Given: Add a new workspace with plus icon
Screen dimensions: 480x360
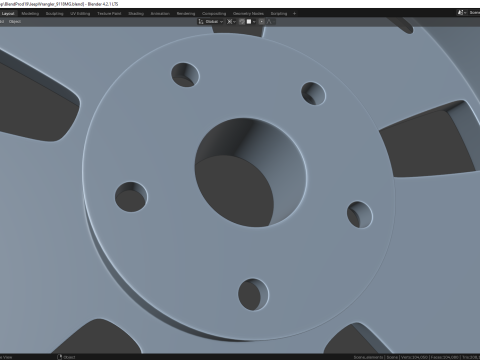Looking at the screenshot, I should click(x=294, y=14).
